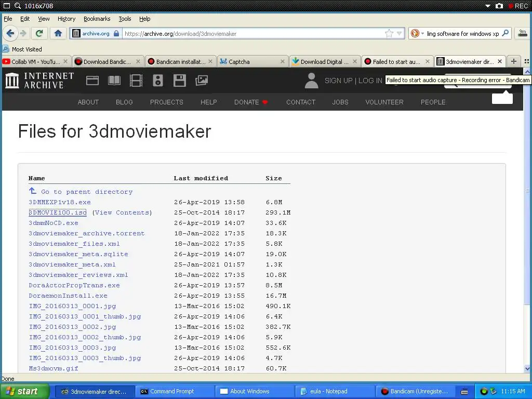Image resolution: width=532 pixels, height=399 pixels.
Task: Click the LOG IN link
Action: 370,81
